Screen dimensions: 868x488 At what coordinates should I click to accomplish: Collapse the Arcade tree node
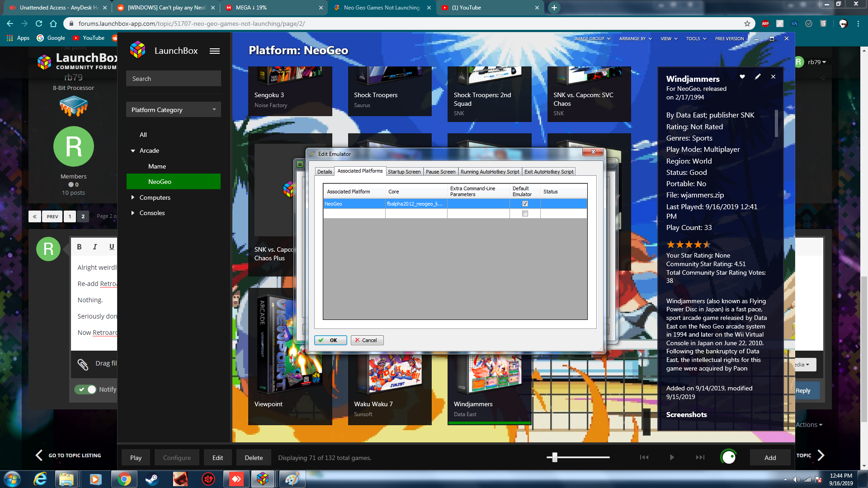tap(133, 151)
